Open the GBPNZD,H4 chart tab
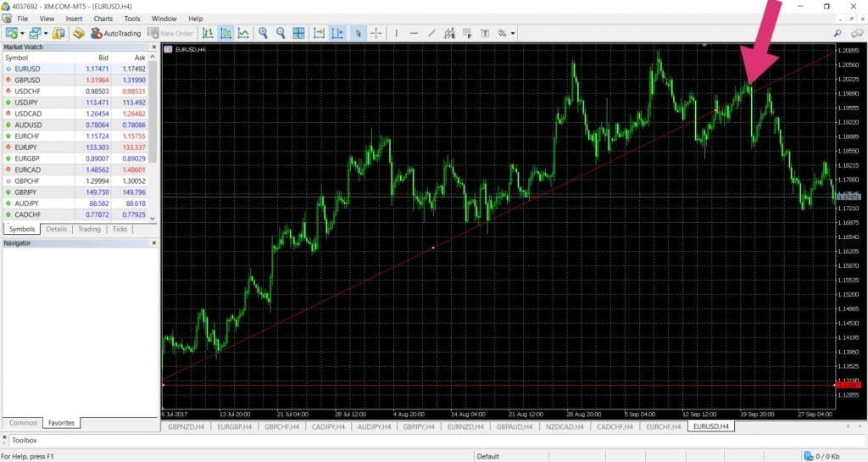The image size is (868, 462). click(x=186, y=426)
